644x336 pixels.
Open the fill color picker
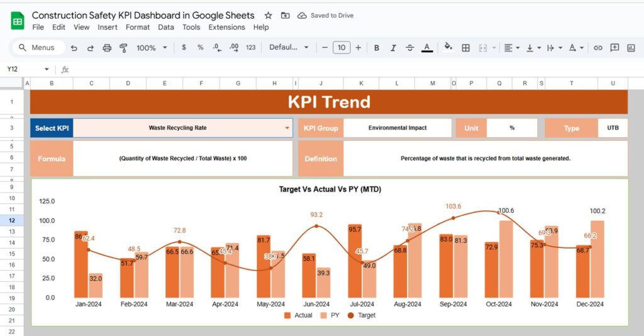(x=448, y=47)
